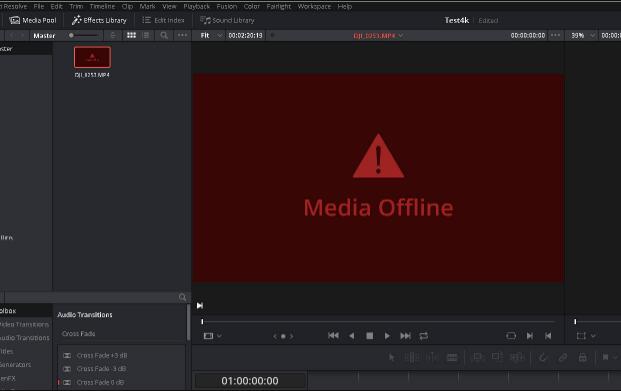This screenshot has height=391, width=621.
Task: Toggle loop playback in source viewer
Action: 424,336
